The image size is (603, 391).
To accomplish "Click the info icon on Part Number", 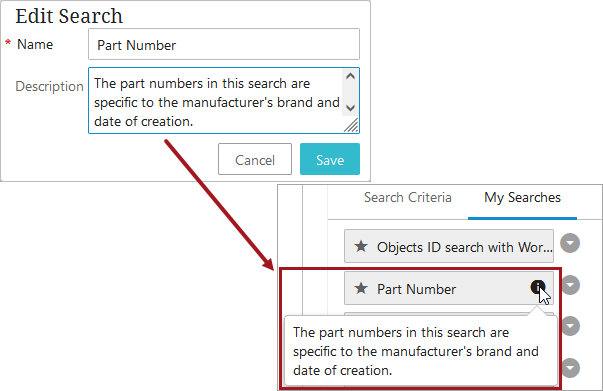I will click(x=538, y=287).
